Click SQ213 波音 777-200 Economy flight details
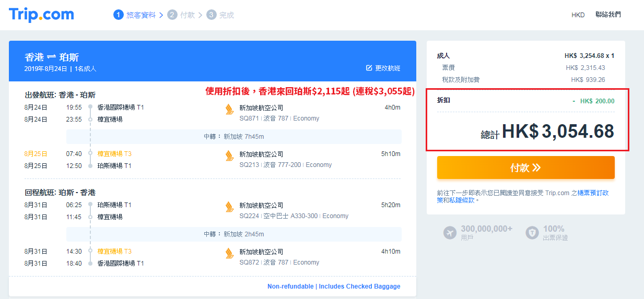The height and width of the screenshot is (299, 644). pyautogui.click(x=285, y=165)
